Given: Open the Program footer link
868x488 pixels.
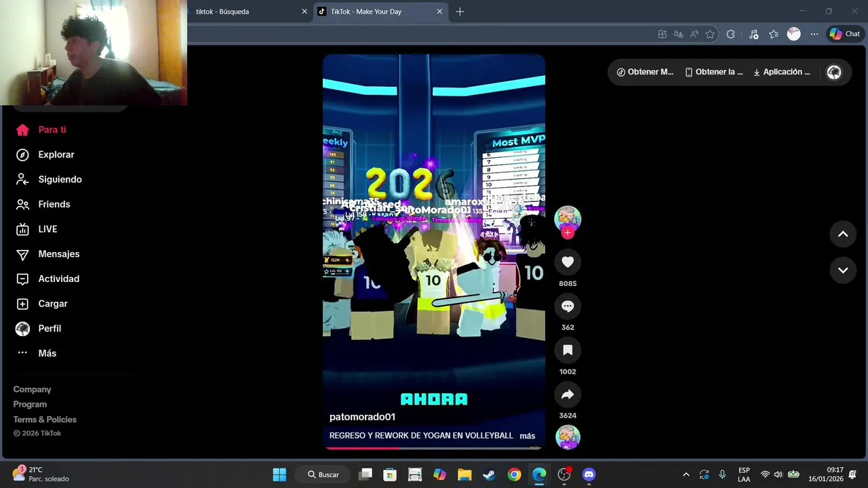Looking at the screenshot, I should click(x=30, y=405).
